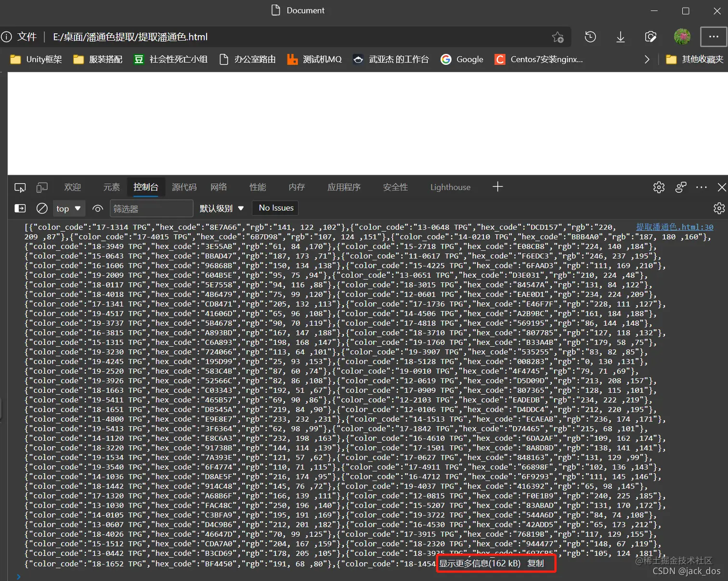Viewport: 728px width, 581px height.
Task: Add a new DevTools tool with plus icon
Action: tap(498, 187)
